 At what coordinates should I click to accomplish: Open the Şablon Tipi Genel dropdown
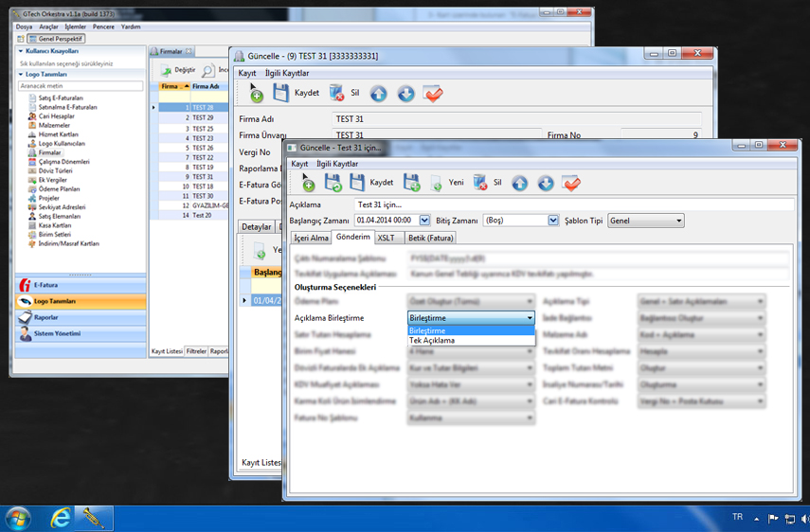(646, 221)
